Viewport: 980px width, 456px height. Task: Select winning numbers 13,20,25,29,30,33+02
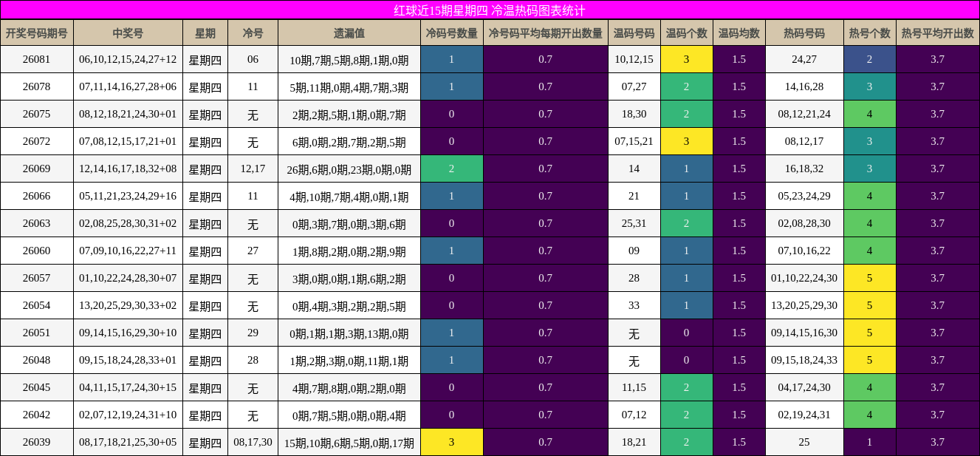coord(129,305)
